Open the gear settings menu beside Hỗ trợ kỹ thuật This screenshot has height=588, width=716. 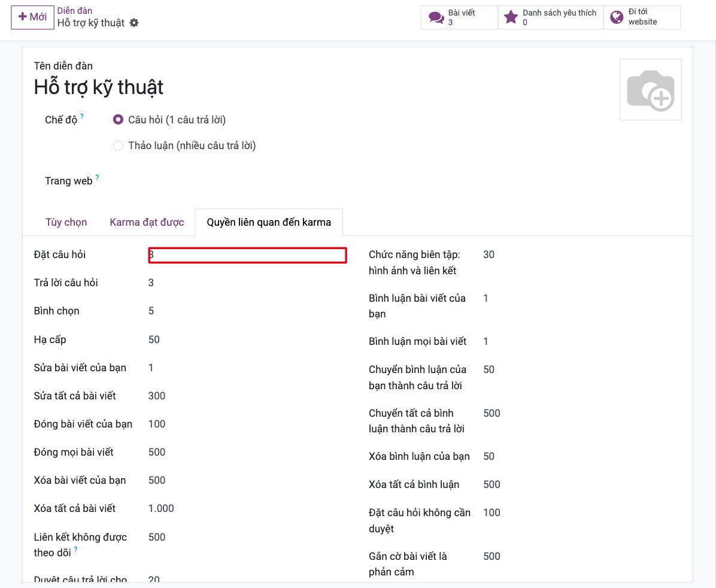coord(134,22)
